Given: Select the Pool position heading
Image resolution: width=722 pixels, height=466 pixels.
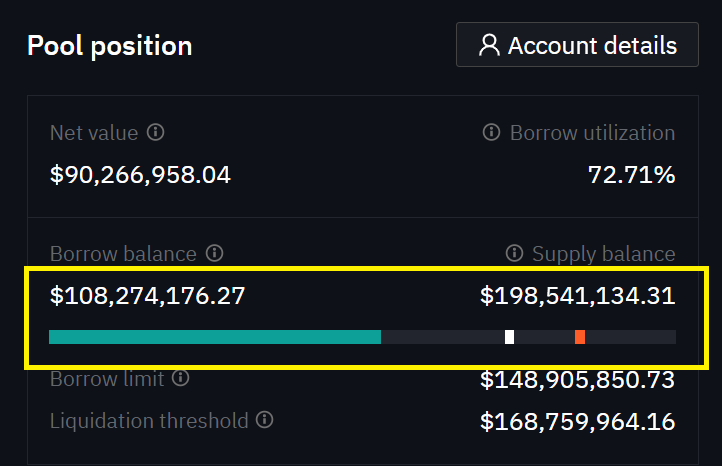Looking at the screenshot, I should click(x=109, y=45).
